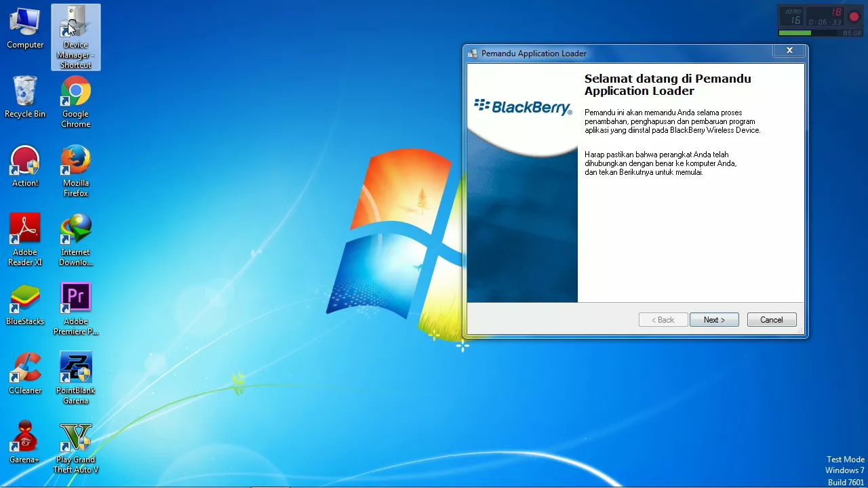Click the green progress bar in recorder overlay

(x=795, y=33)
